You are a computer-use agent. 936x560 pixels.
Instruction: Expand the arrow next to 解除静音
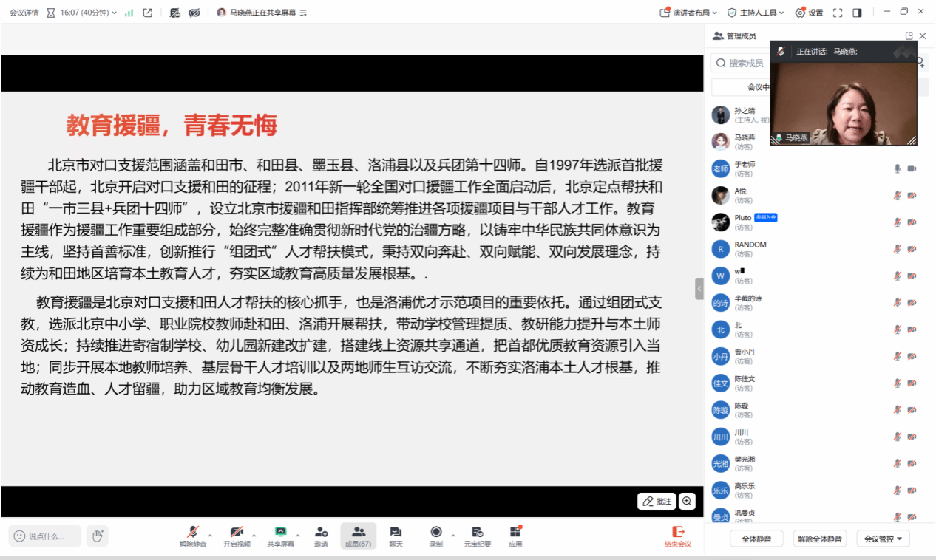pos(210,535)
